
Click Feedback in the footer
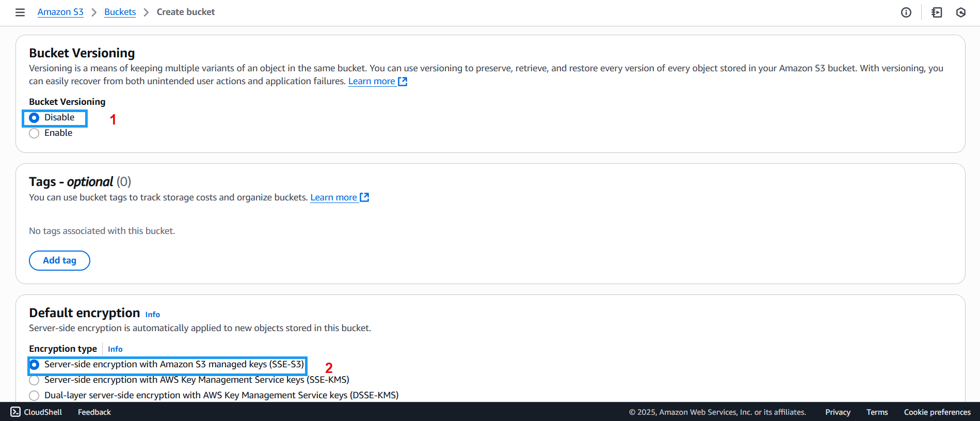point(94,412)
